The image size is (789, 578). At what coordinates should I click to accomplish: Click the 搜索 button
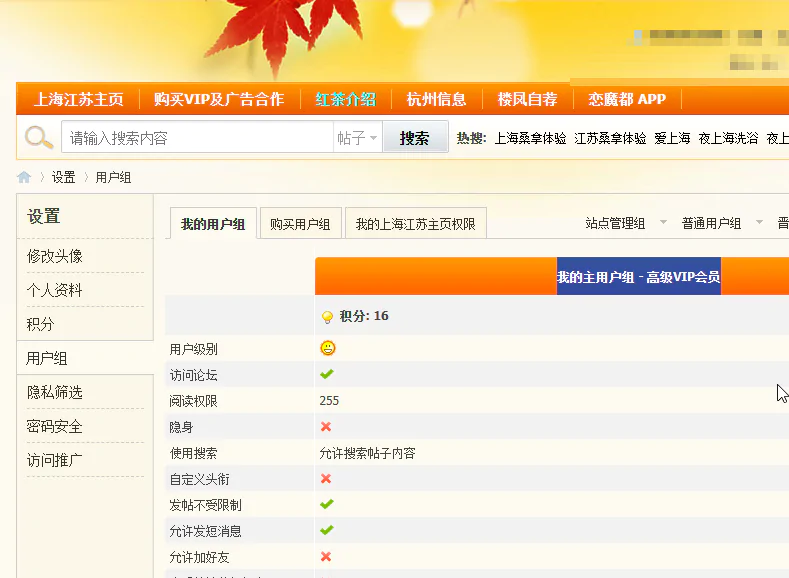click(415, 137)
